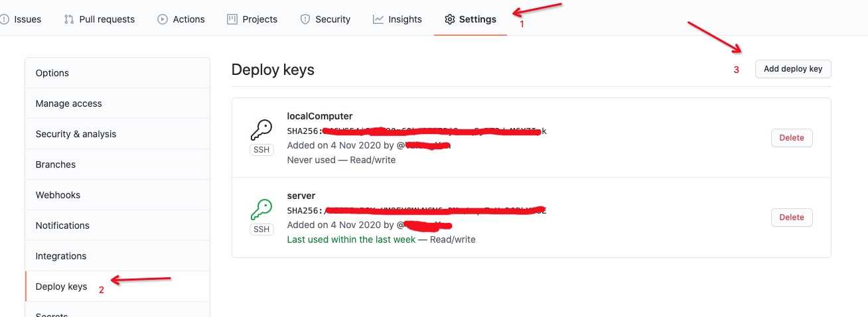Select Branches in the sidebar
Image resolution: width=868 pixels, height=317 pixels.
pos(117,164)
